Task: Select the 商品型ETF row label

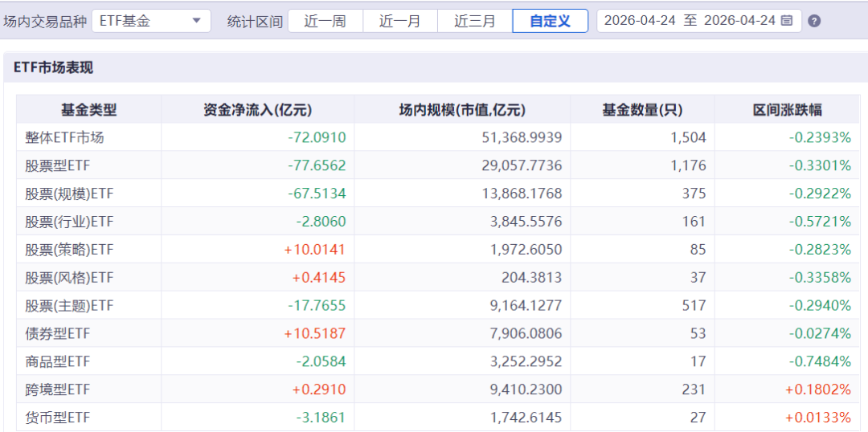Action: point(58,362)
